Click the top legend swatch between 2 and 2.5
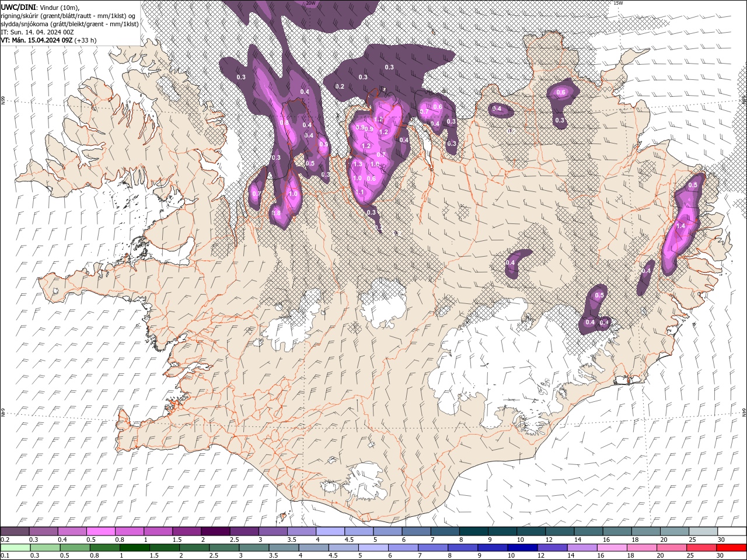 (x=215, y=531)
